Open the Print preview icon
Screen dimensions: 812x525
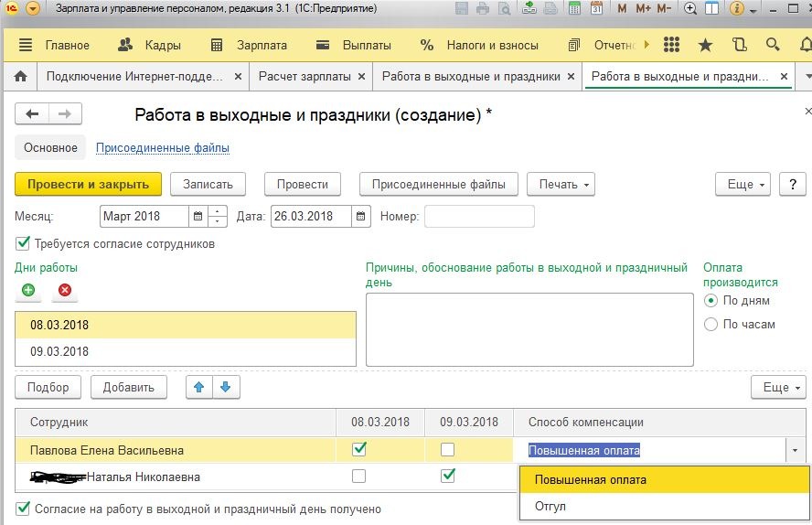[504, 8]
